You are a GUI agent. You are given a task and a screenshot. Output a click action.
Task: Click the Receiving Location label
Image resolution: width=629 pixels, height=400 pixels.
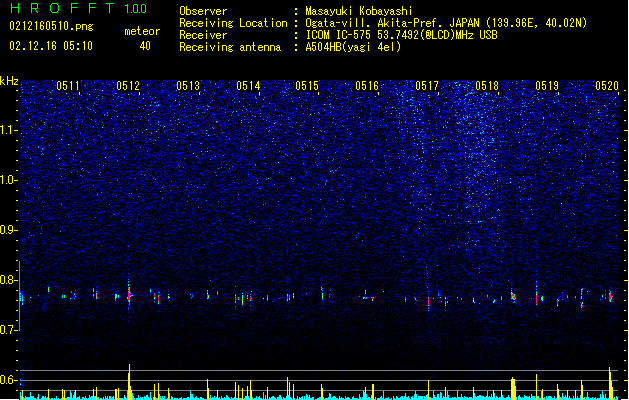pyautogui.click(x=233, y=23)
